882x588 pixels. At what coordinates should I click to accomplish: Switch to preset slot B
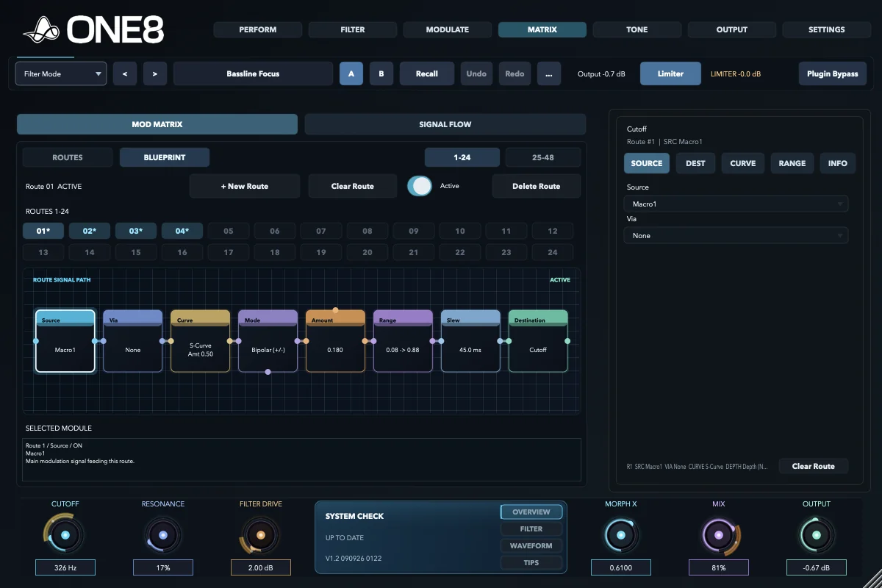381,73
